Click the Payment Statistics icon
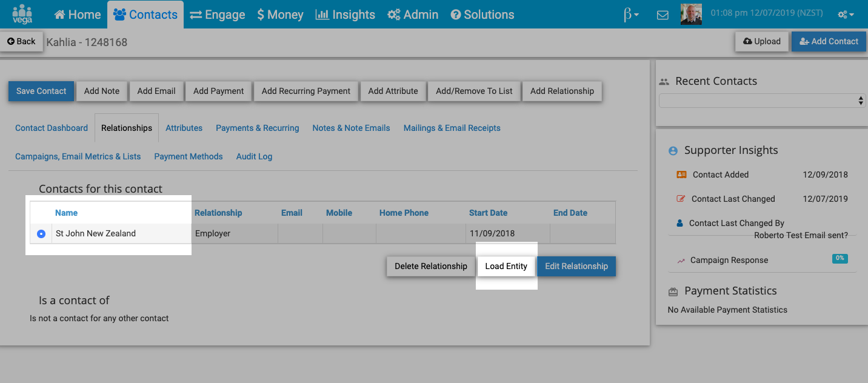 (x=673, y=291)
